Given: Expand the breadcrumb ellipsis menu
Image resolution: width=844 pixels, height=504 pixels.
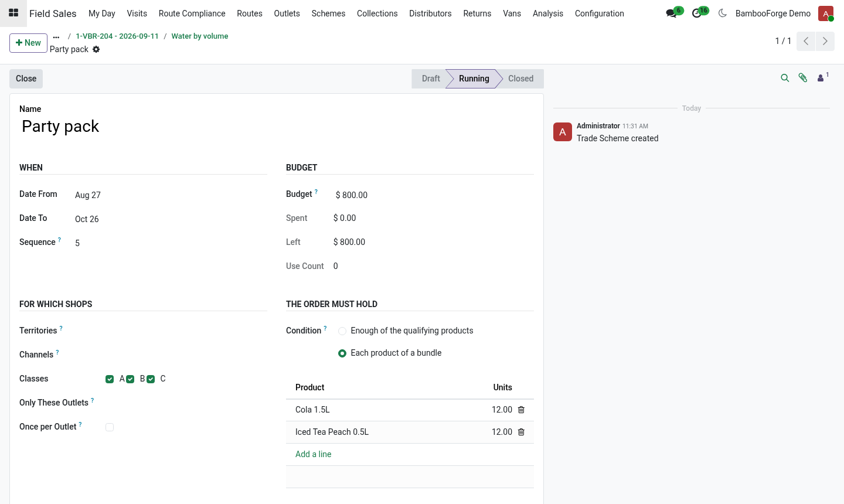Looking at the screenshot, I should 56,36.
